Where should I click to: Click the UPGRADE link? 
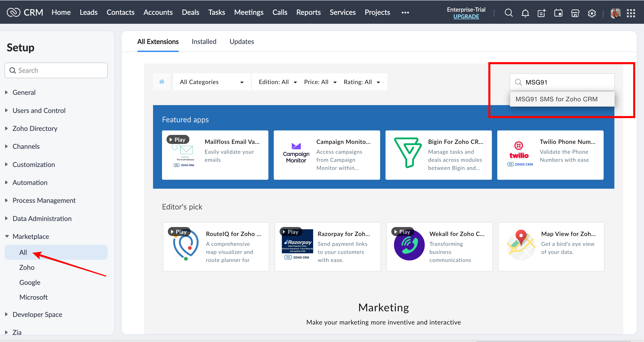pyautogui.click(x=466, y=17)
